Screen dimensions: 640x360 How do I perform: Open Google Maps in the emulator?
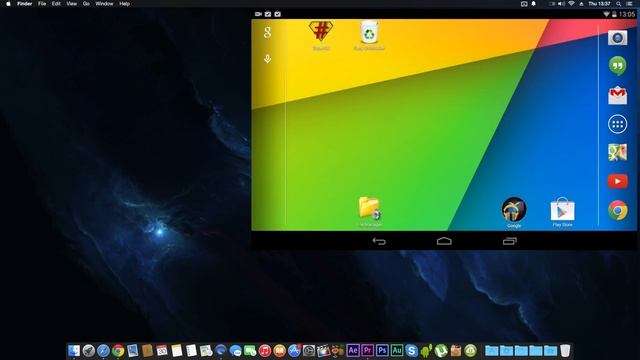click(618, 153)
